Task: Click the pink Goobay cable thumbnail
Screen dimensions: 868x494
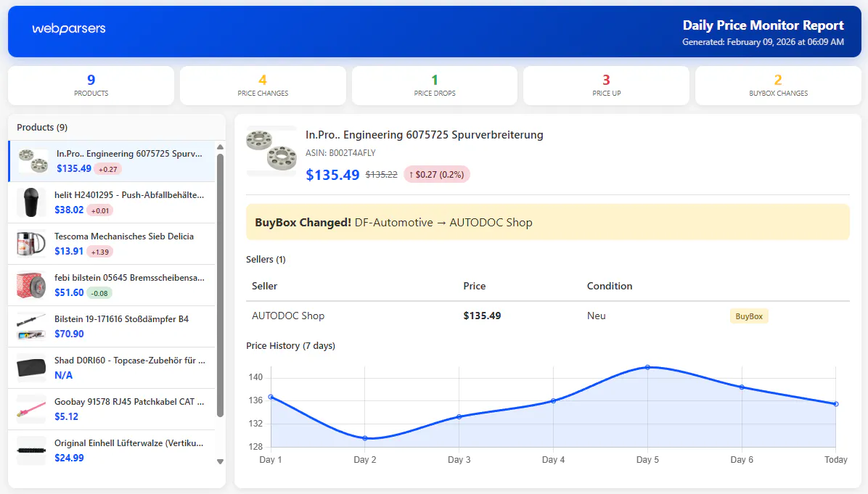Action: [x=31, y=409]
